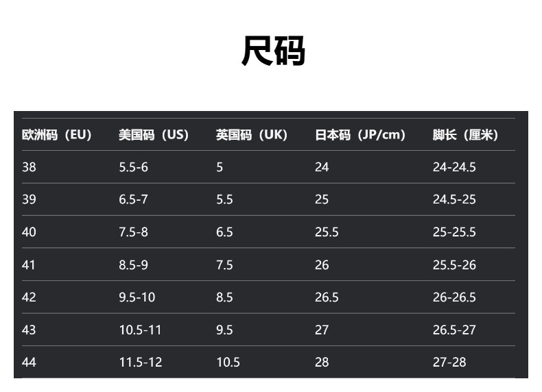Viewport: 542px width, 392px height.
Task: Select US size 5.5-6 cell
Action: tap(133, 167)
